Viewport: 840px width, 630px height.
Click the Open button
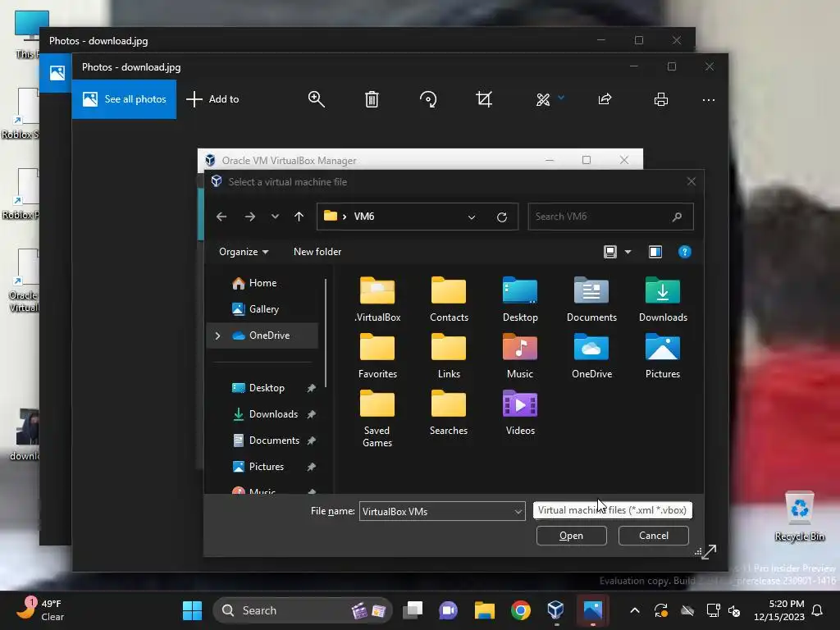pos(571,536)
